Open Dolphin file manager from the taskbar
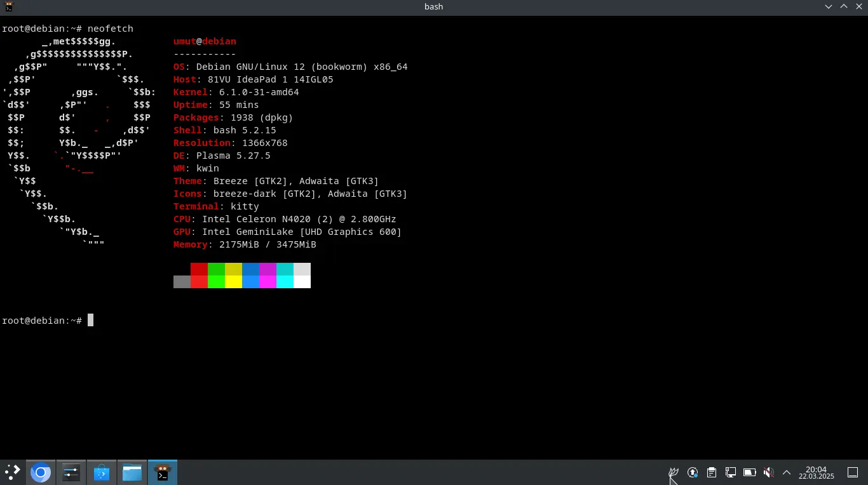868x485 pixels. click(132, 472)
